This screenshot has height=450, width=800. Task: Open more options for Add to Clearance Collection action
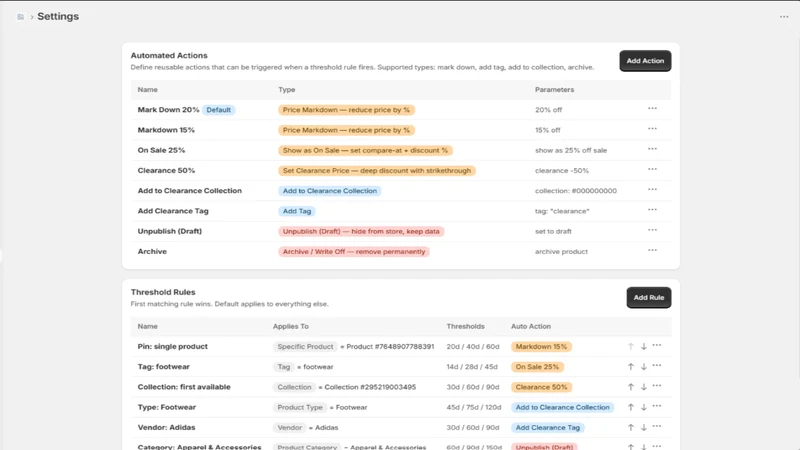coord(652,190)
